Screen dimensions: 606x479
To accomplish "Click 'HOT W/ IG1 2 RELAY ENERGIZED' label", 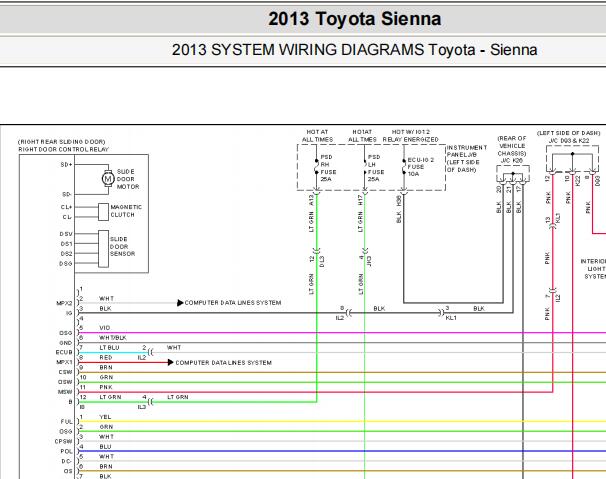I will point(410,136).
